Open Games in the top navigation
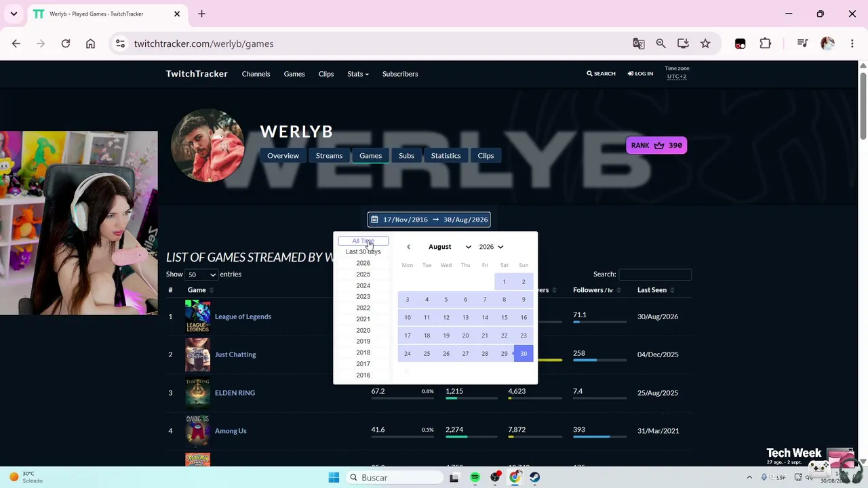The width and height of the screenshot is (868, 488). point(294,74)
